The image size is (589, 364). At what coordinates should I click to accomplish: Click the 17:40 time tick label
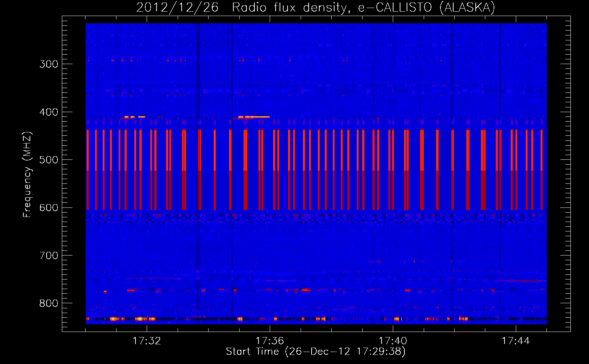[393, 341]
